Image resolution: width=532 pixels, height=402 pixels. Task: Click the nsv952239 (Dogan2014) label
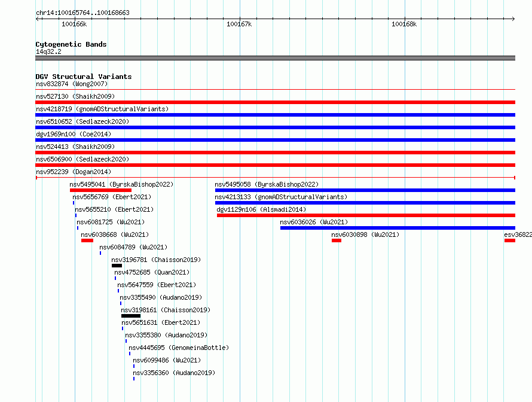click(74, 172)
